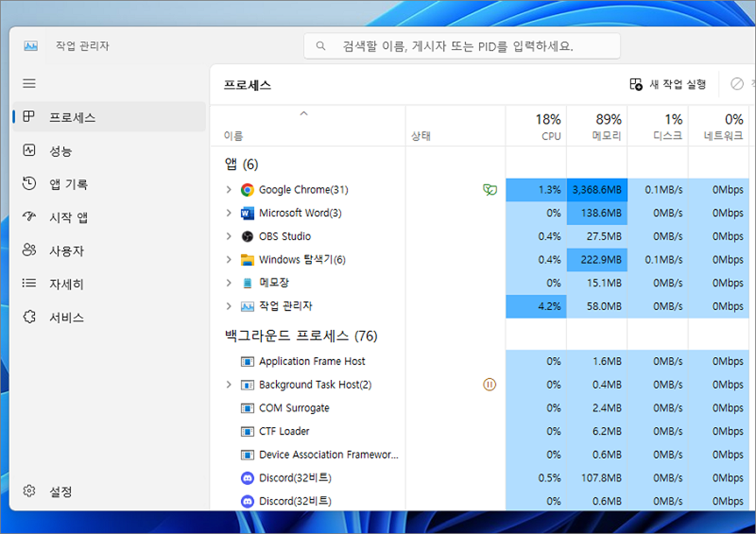Select the 백그라운드 프로세스 (76) heading
Image resolution: width=756 pixels, height=534 pixels.
coord(301,336)
